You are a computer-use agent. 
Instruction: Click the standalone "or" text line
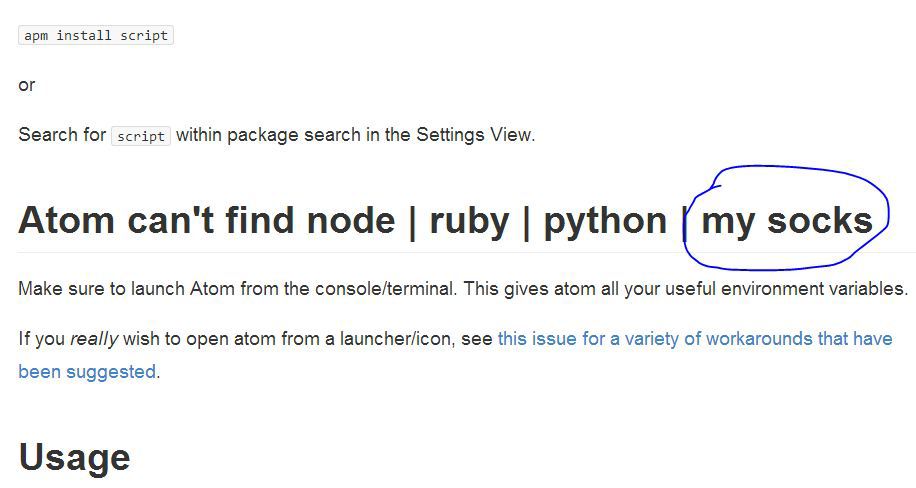(x=27, y=85)
